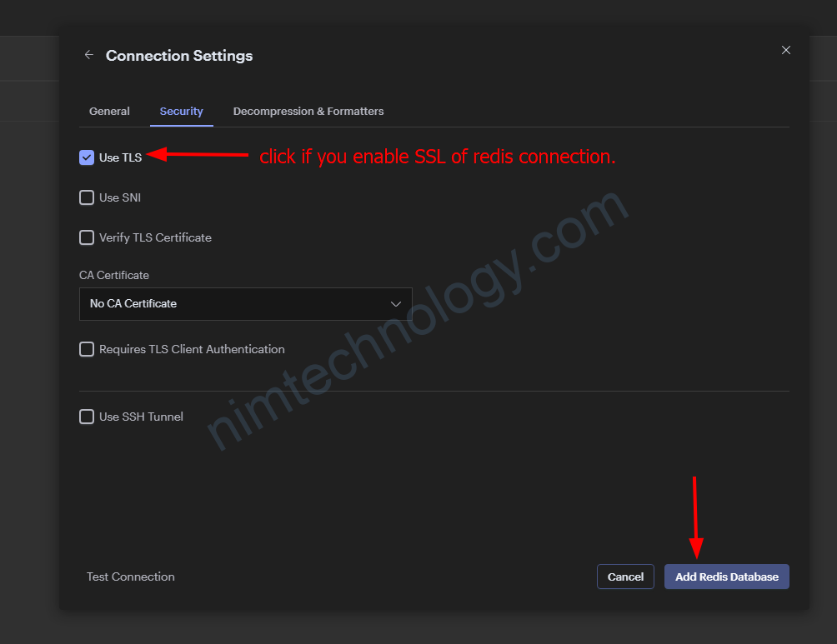The height and width of the screenshot is (644, 837).
Task: Click the Use SNI label text
Action: [x=120, y=197]
